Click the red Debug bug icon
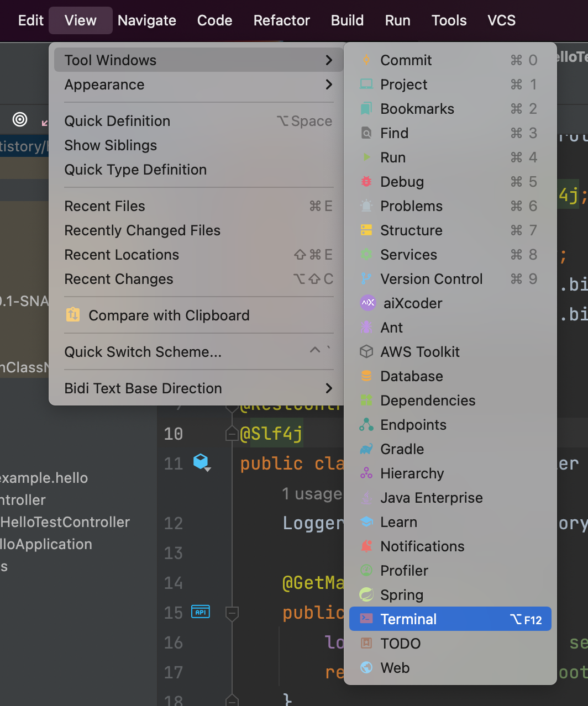The image size is (588, 706). click(366, 181)
